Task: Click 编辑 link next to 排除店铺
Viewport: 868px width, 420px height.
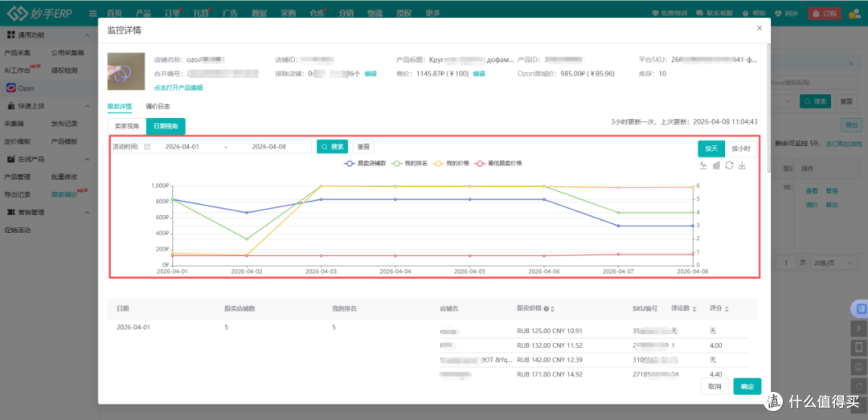Action: 371,73
